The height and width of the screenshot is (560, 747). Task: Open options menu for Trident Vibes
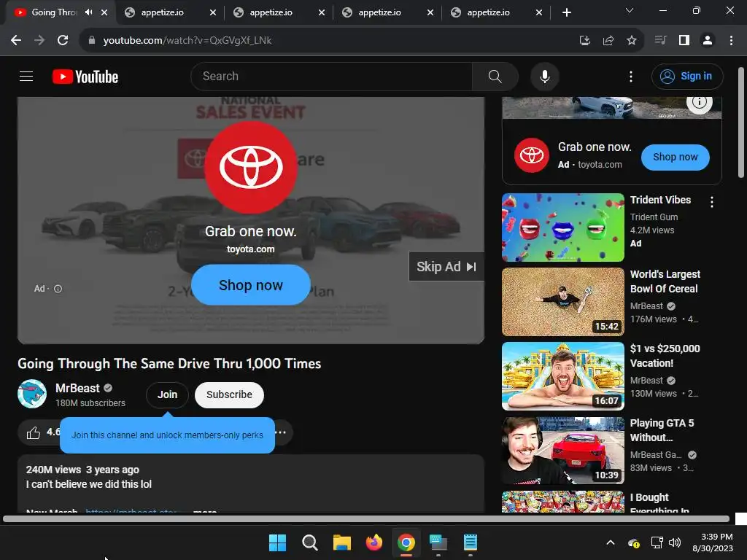coord(712,202)
